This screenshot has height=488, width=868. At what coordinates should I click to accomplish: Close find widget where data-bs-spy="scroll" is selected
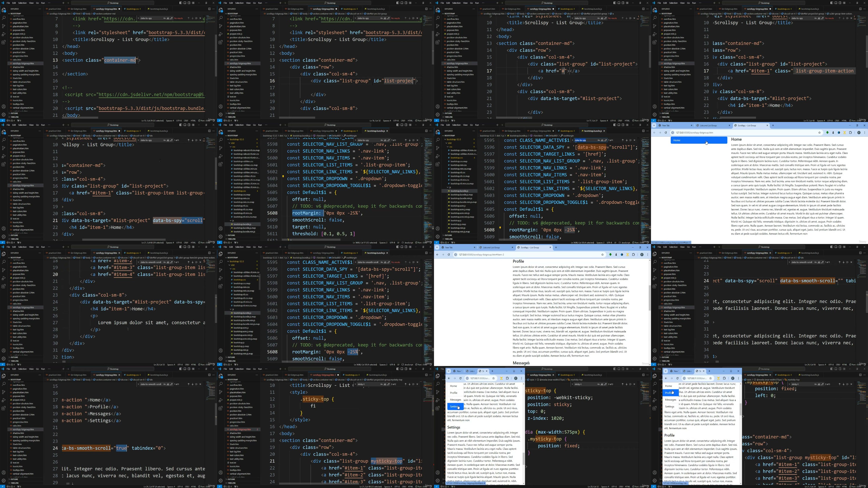click(200, 140)
